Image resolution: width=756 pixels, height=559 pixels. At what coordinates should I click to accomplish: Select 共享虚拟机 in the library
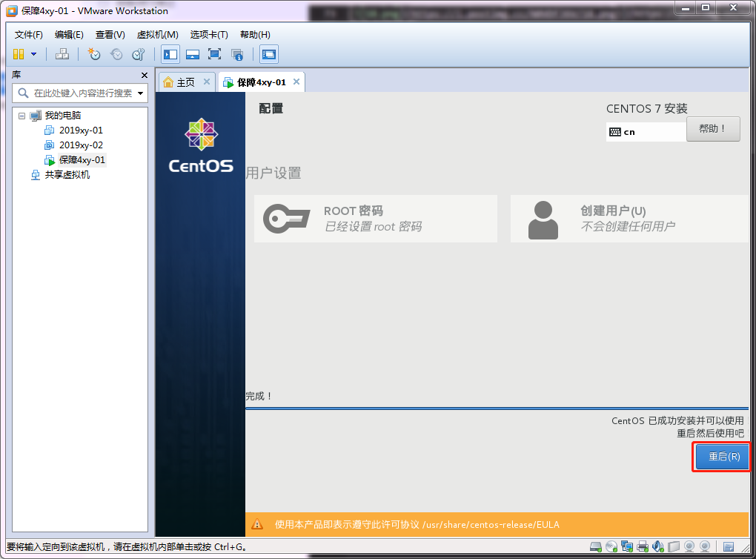(67, 175)
